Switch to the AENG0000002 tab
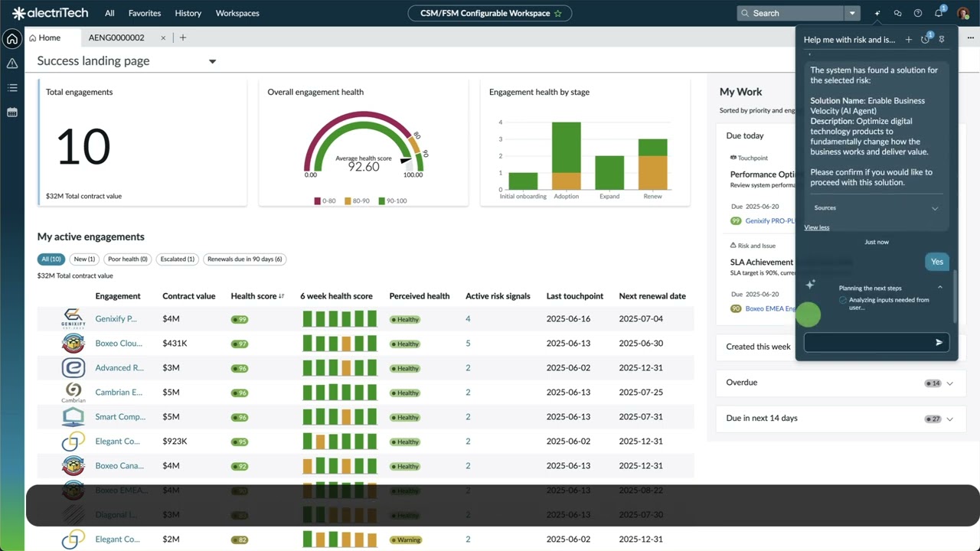This screenshot has height=551, width=980. (x=116, y=37)
